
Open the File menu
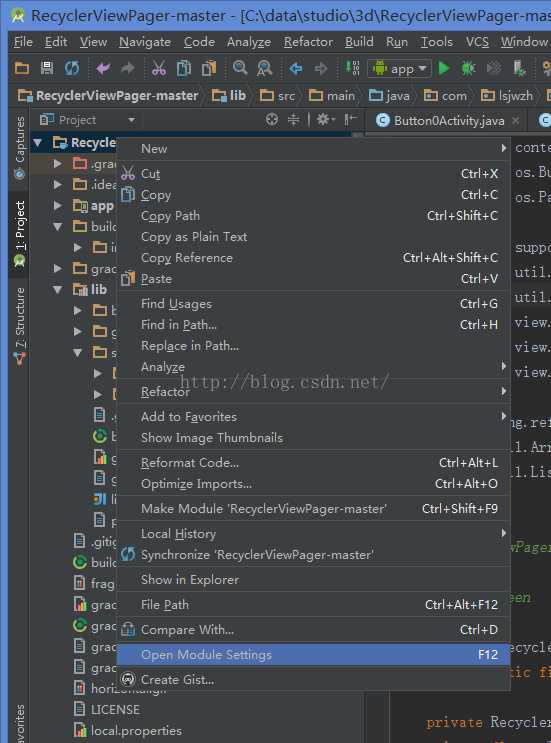tap(23, 42)
